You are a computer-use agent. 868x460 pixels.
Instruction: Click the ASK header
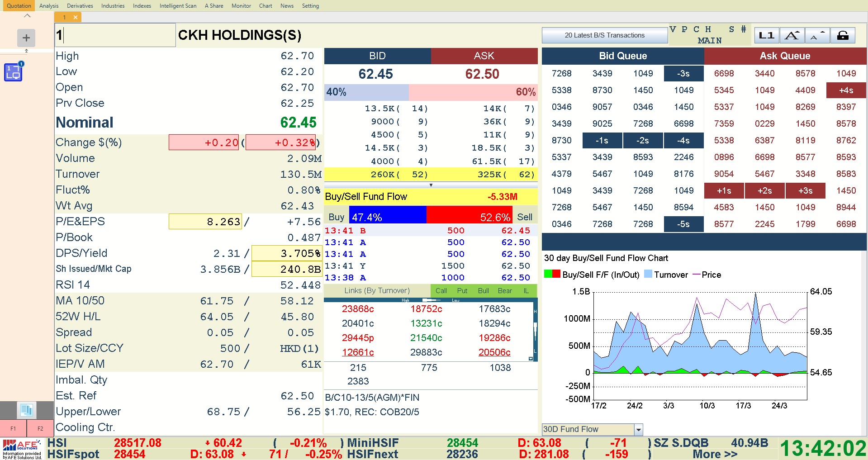(484, 56)
